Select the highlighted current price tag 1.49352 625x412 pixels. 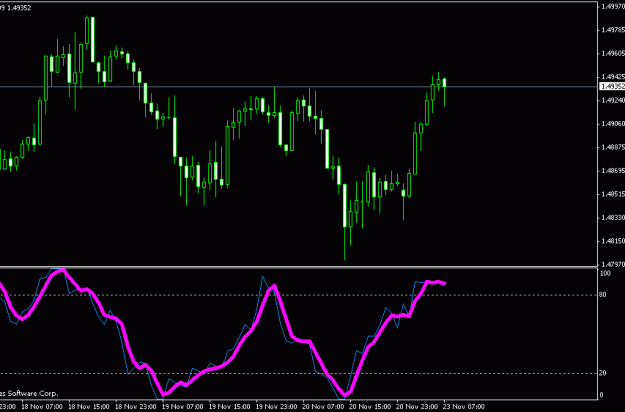[x=612, y=86]
